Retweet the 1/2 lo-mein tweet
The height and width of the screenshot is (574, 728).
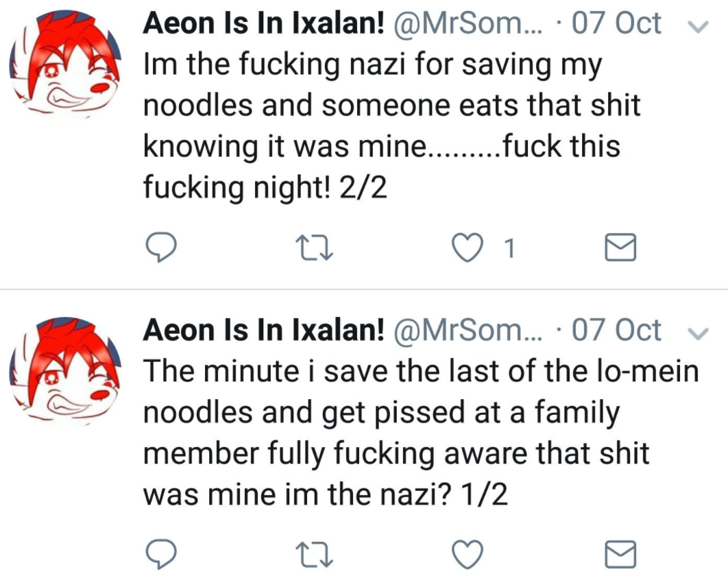tap(315, 554)
